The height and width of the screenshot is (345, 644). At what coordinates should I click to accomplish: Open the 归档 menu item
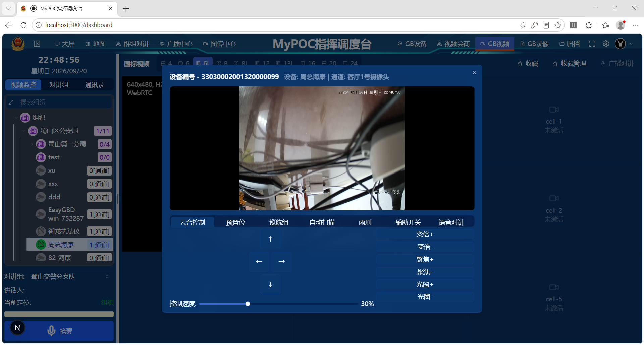coord(570,44)
